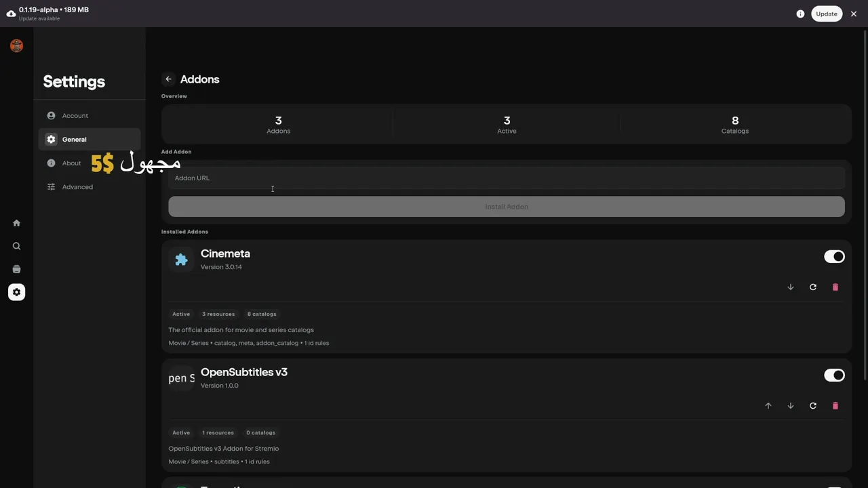Screen dimensions: 868x488
Task: Click the Update button
Action: click(826, 14)
